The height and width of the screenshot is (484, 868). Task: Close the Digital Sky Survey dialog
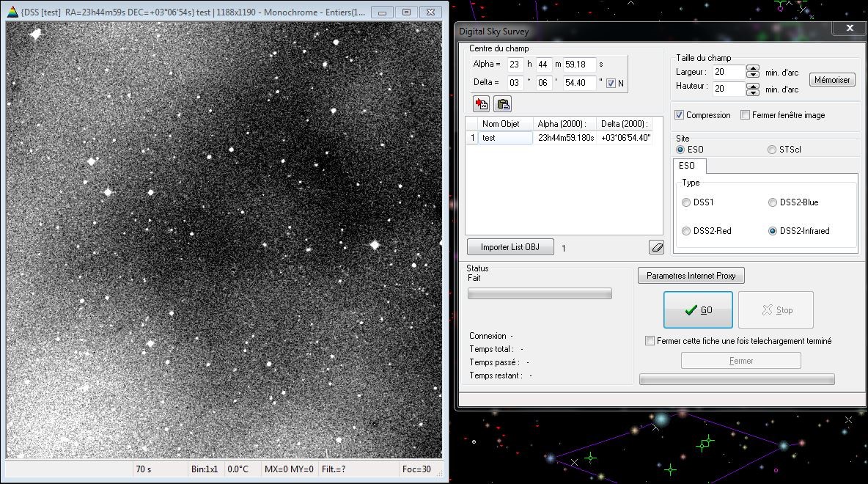click(x=850, y=28)
